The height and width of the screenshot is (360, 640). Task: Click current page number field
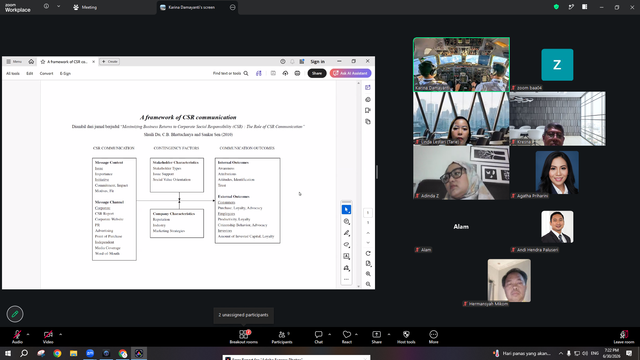(x=368, y=213)
